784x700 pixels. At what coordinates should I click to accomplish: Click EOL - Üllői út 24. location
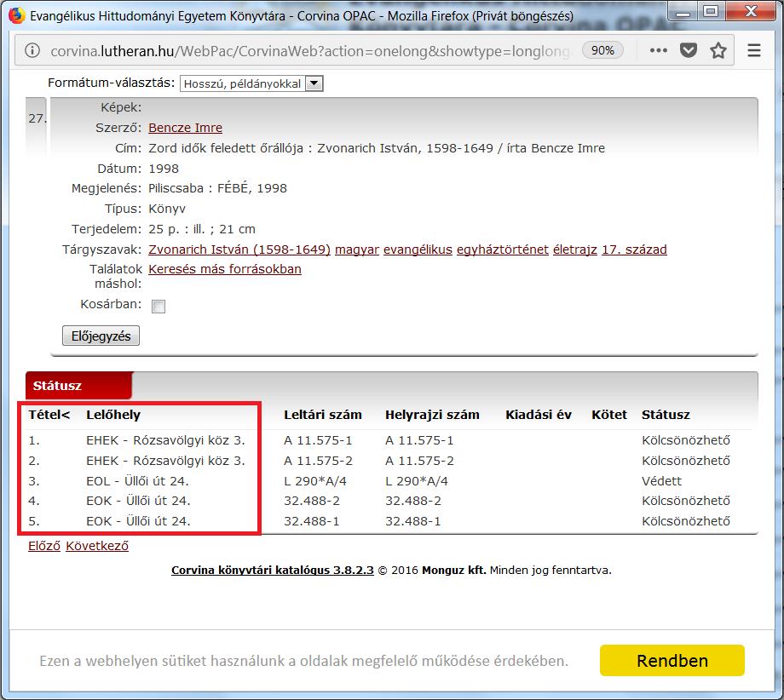tap(137, 481)
